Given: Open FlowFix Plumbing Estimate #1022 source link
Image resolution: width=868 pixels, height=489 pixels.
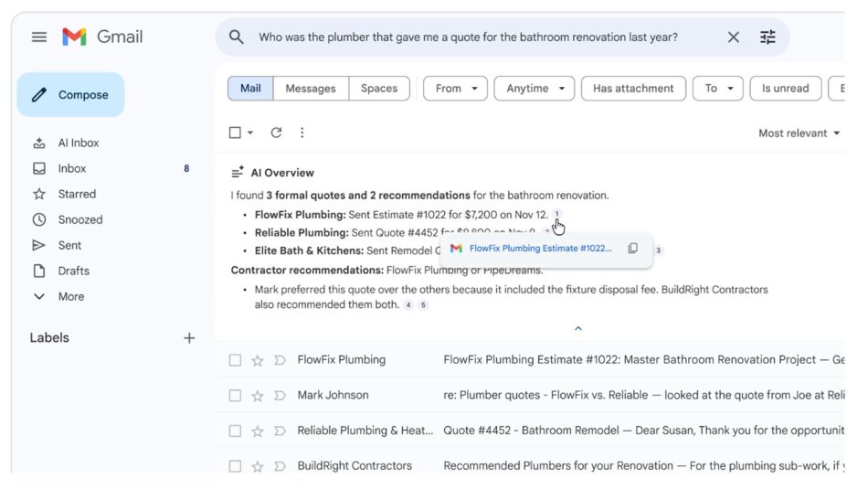Looking at the screenshot, I should point(540,248).
